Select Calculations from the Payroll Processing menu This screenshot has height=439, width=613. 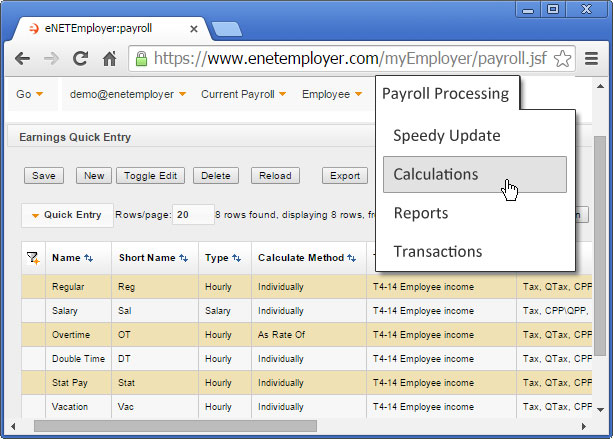pos(475,174)
